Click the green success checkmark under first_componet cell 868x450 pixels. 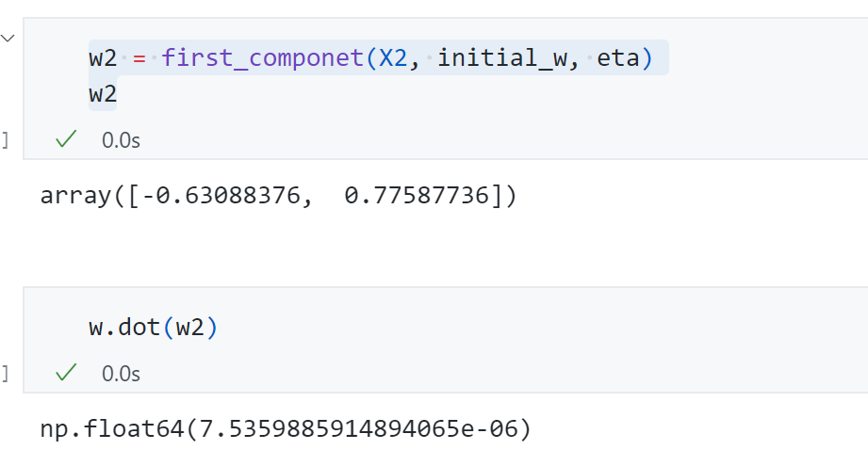(x=65, y=140)
